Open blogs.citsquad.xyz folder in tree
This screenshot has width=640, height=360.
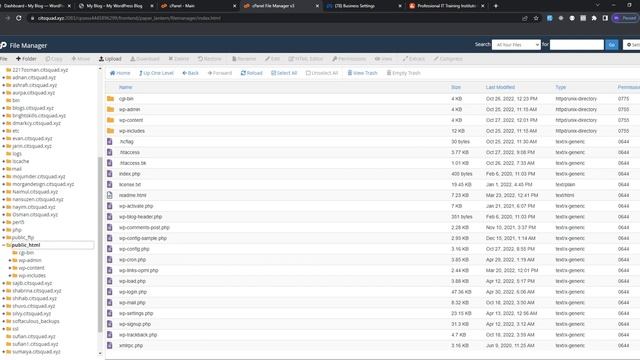(33, 108)
